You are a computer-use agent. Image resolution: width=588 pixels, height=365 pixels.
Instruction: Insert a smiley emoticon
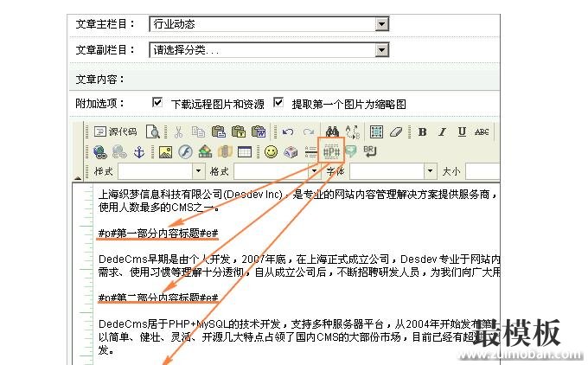[x=271, y=152]
